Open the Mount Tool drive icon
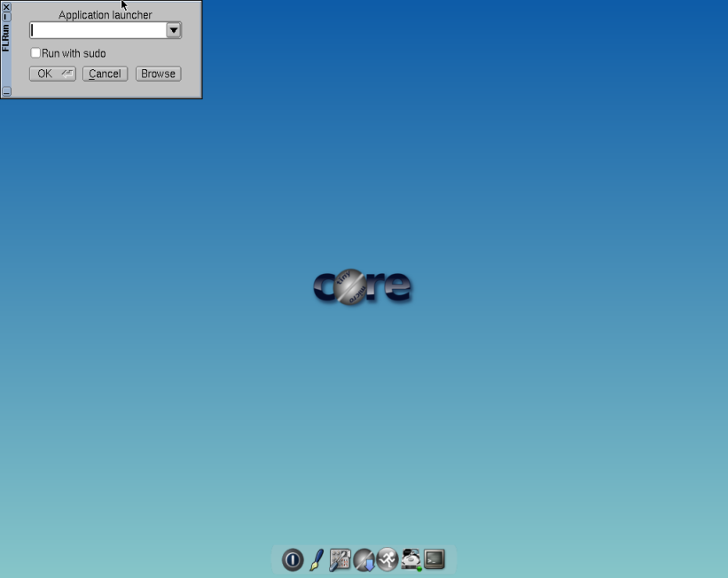 [x=411, y=559]
